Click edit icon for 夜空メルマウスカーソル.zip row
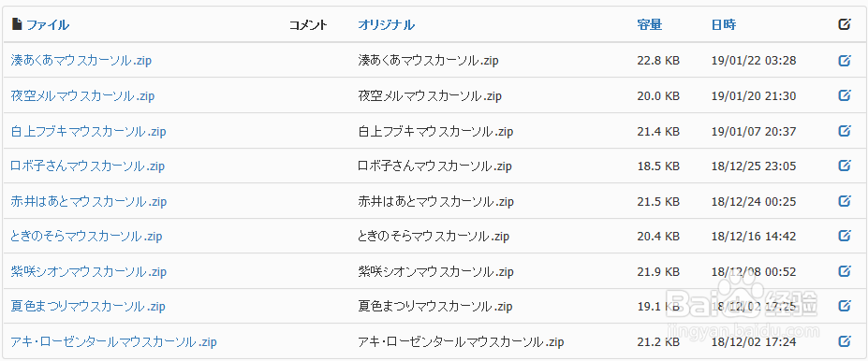The width and height of the screenshot is (868, 361). coord(845,95)
